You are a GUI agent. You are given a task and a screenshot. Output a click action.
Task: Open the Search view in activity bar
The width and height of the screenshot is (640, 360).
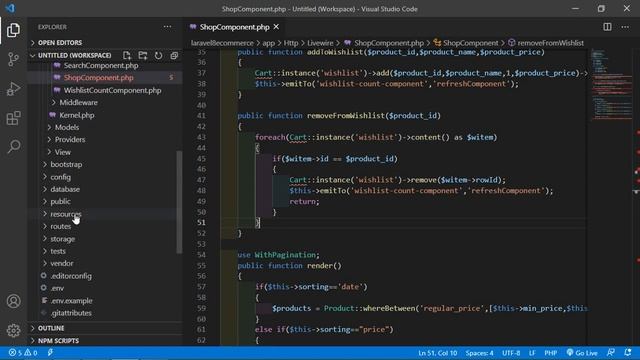click(x=13, y=146)
